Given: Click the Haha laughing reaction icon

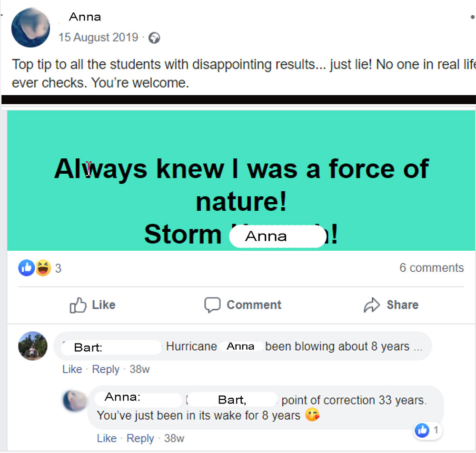Looking at the screenshot, I should point(43,268).
